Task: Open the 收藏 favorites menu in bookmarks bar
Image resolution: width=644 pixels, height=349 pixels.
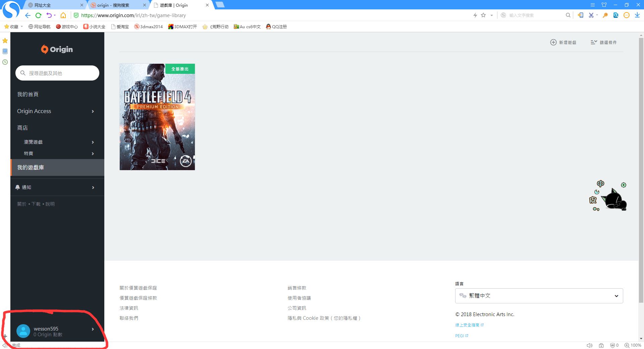Action: (x=13, y=27)
